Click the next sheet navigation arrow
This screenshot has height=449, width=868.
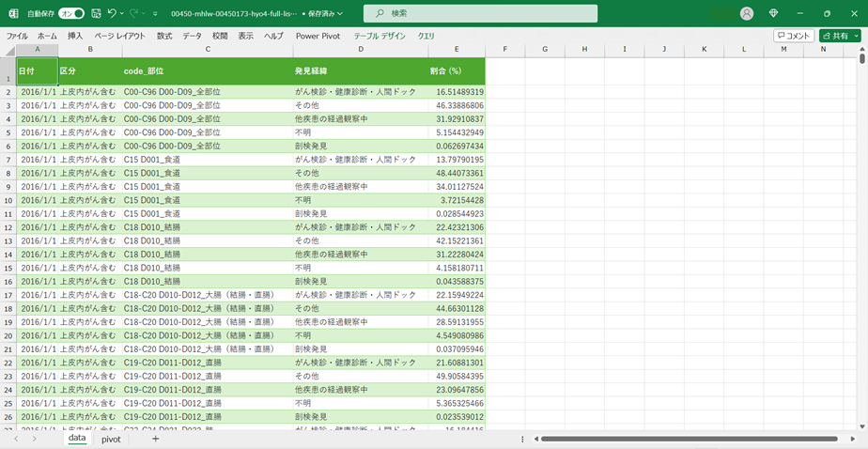pos(36,439)
